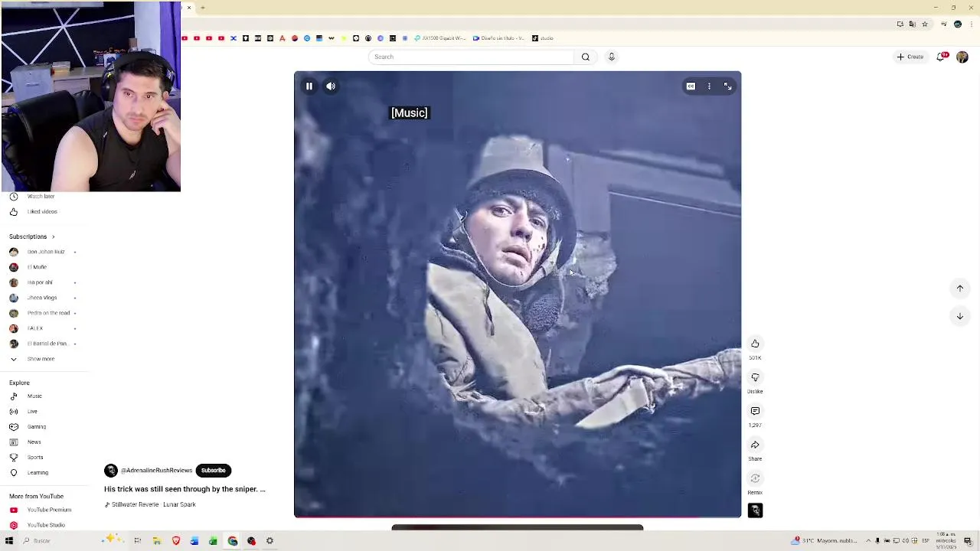Open Chrome three-dot menu
Image resolution: width=980 pixels, height=551 pixels.
tap(971, 24)
